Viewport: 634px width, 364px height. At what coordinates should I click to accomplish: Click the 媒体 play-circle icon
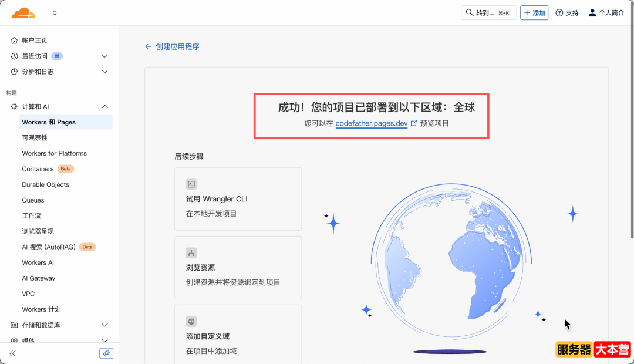point(14,341)
